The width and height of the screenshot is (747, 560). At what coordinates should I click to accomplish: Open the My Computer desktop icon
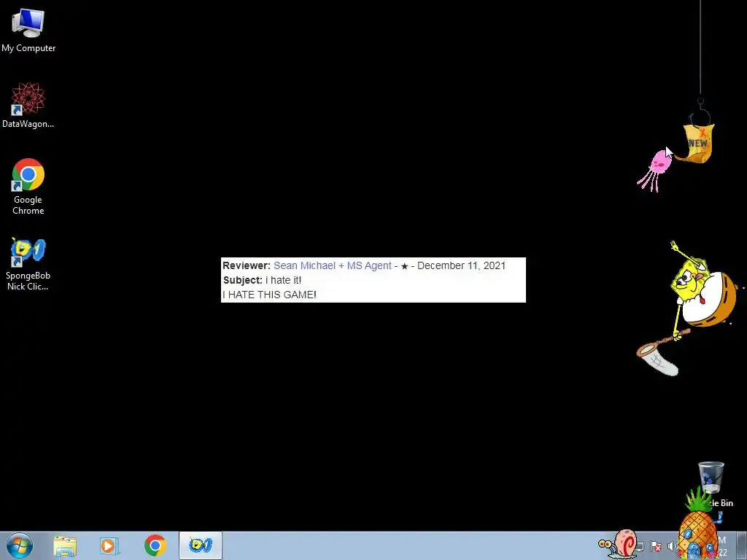28,29
